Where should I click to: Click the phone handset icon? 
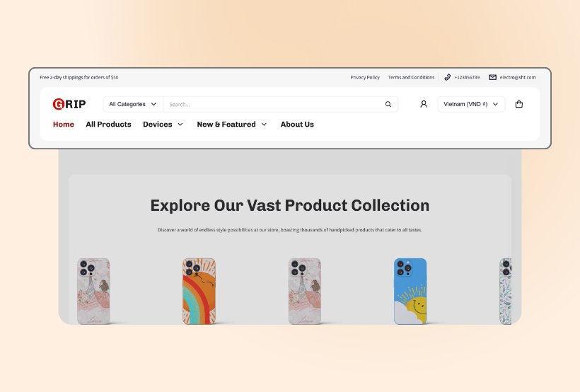[x=447, y=77]
